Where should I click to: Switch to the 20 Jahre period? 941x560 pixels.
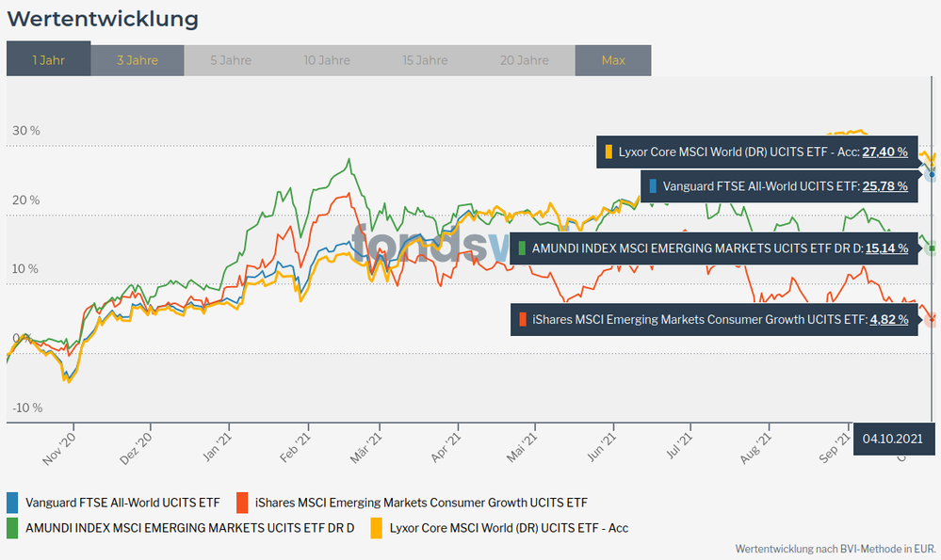point(525,60)
